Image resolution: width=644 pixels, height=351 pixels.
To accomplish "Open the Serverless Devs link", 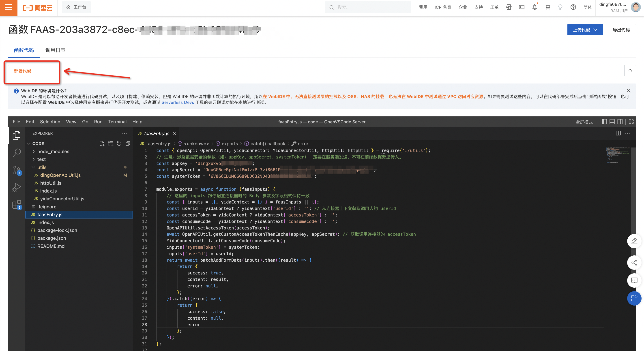I will 178,103.
